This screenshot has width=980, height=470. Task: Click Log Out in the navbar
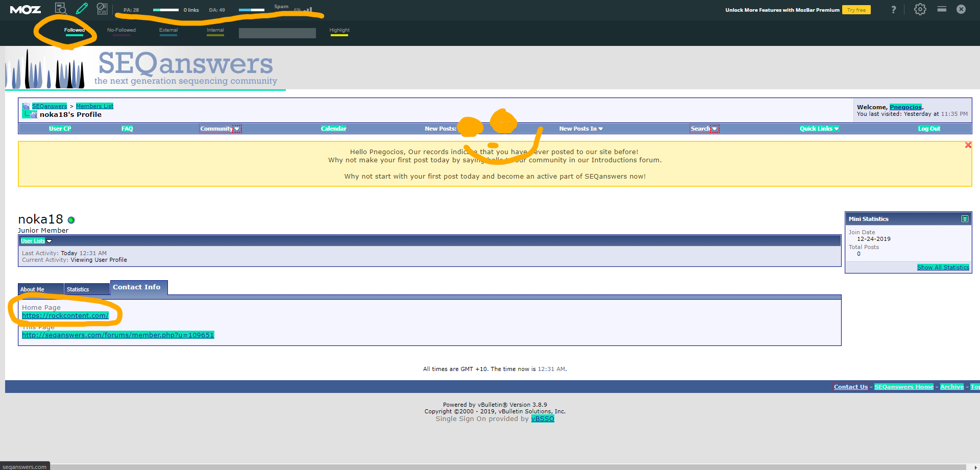929,129
